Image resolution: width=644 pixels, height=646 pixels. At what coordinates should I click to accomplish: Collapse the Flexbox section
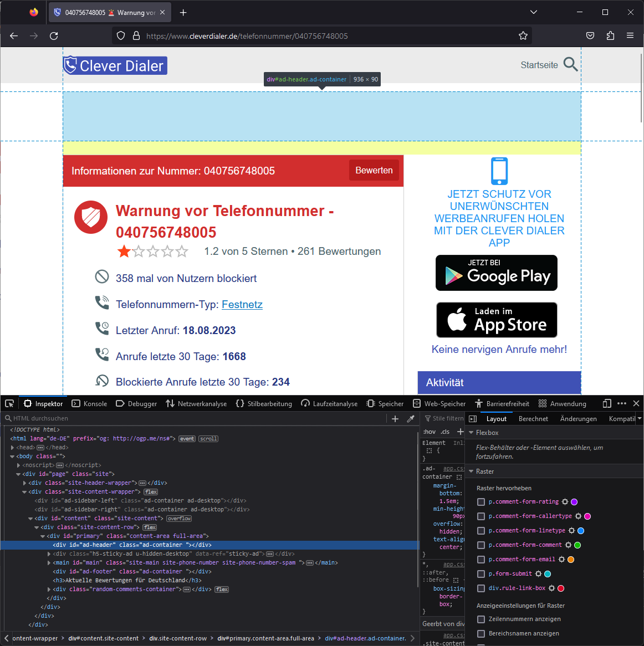pyautogui.click(x=472, y=433)
